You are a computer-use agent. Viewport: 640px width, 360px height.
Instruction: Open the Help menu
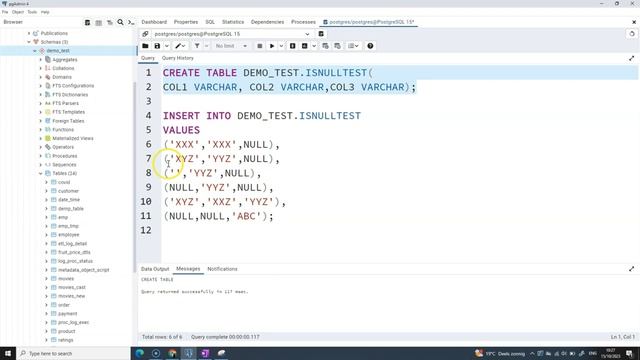click(45, 12)
